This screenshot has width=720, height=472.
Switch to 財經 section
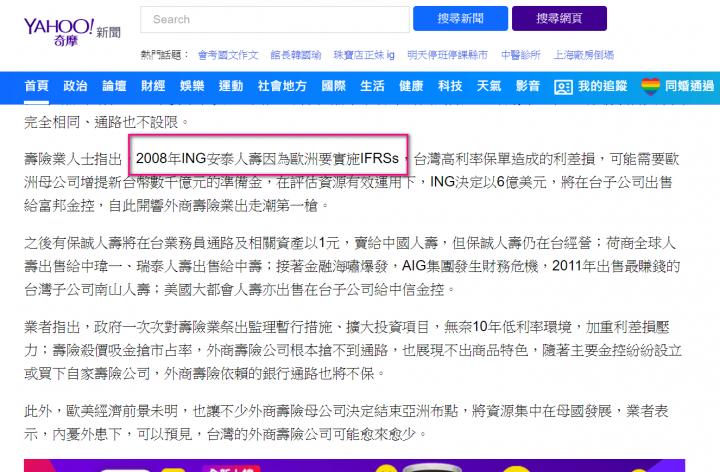click(153, 86)
